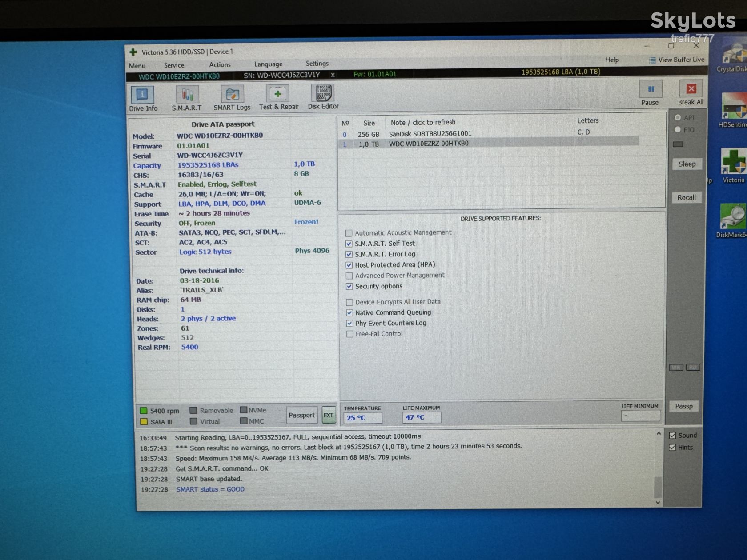Click the Recall button

coord(687,197)
